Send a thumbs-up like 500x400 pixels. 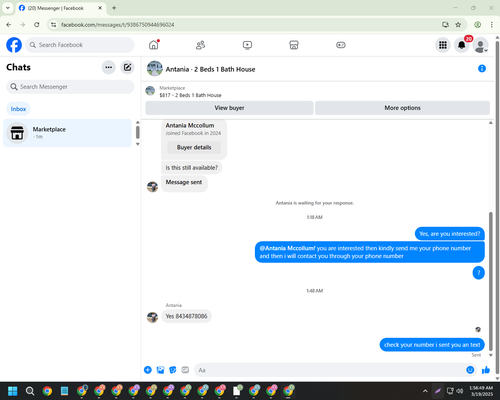[486, 370]
